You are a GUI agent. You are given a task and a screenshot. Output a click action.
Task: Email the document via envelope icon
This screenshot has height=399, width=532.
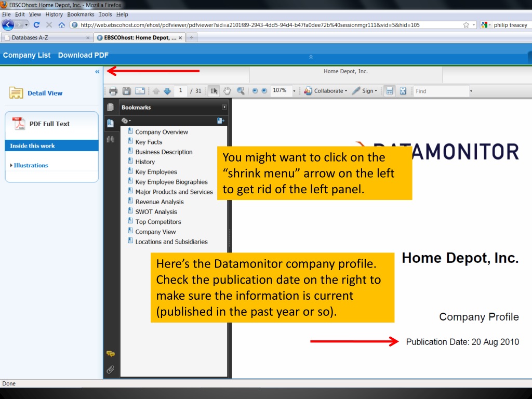point(140,91)
